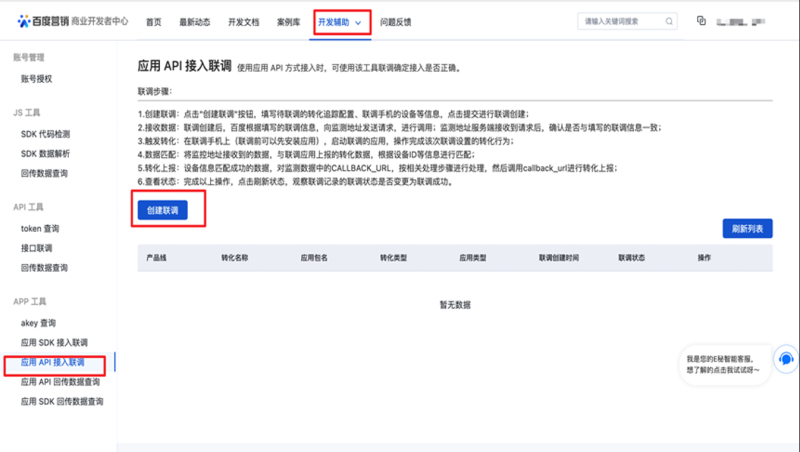Viewport: 800px width, 452px height.
Task: Open 应用 SDK 接入联调 in the sidebar
Action: tap(54, 342)
